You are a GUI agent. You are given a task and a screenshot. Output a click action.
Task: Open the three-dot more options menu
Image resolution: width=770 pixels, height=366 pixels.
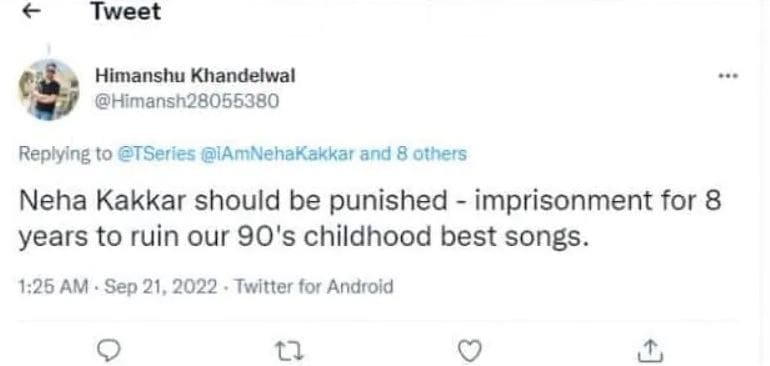coord(728,77)
